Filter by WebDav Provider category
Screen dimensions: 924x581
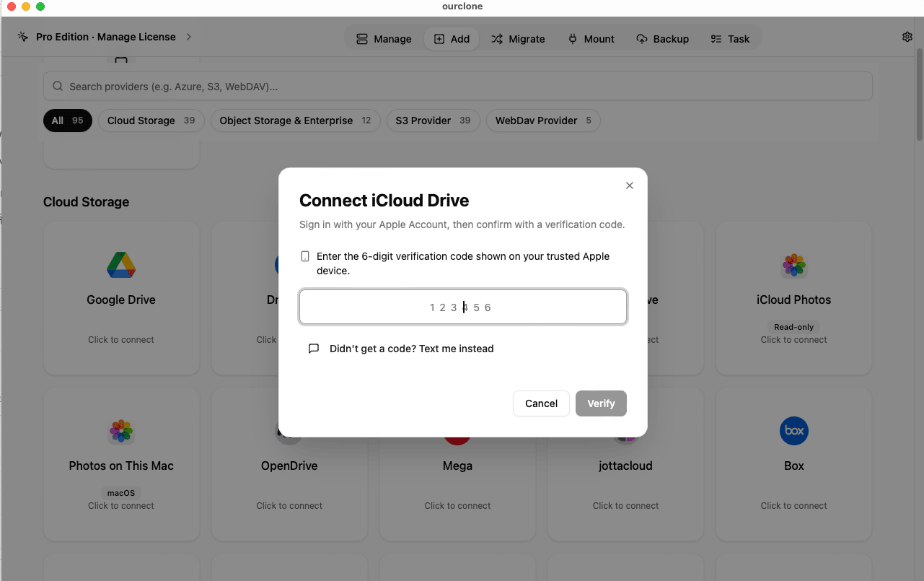pyautogui.click(x=543, y=121)
